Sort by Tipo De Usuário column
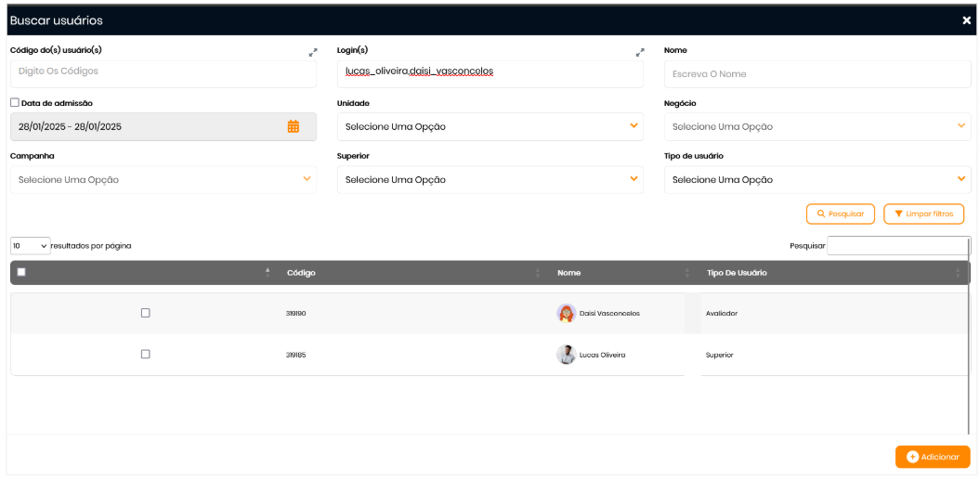The image size is (980, 480). point(958,273)
